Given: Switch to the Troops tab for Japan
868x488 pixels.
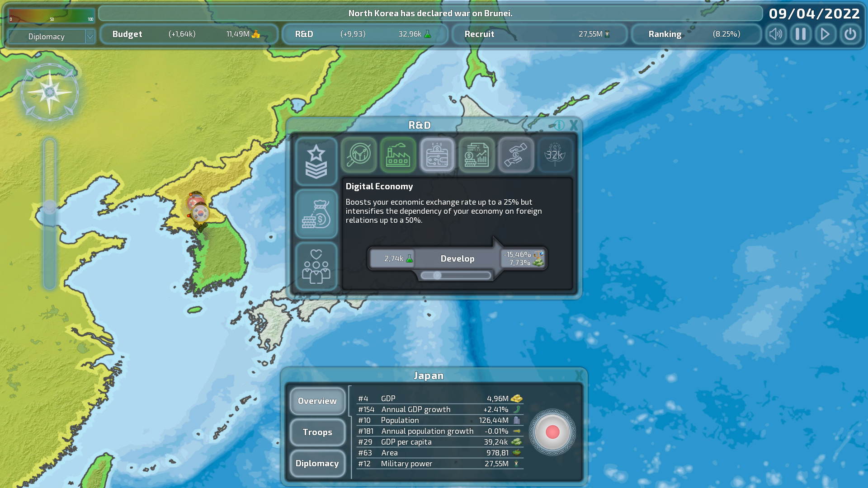Looking at the screenshot, I should [317, 432].
